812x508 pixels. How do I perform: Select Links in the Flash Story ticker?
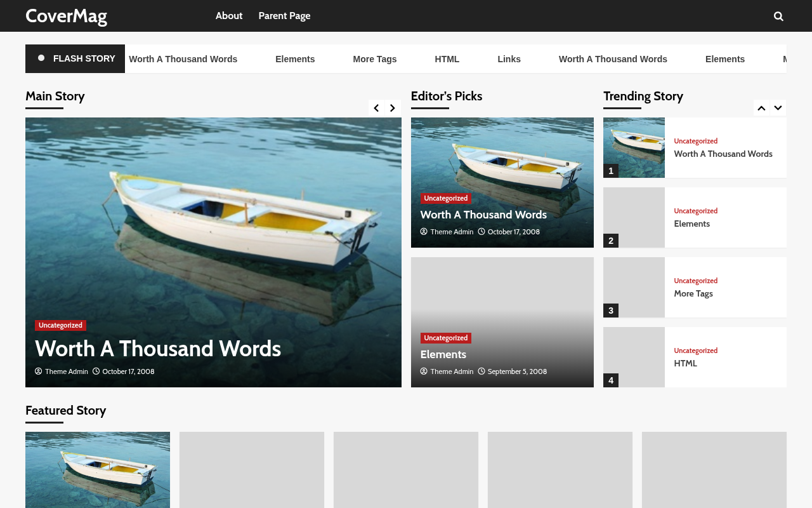pyautogui.click(x=509, y=59)
